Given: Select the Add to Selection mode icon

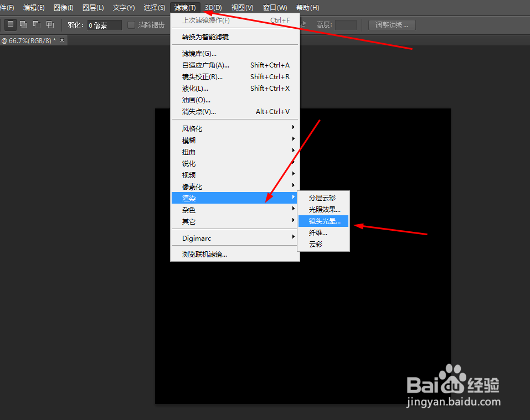Looking at the screenshot, I should point(23,24).
